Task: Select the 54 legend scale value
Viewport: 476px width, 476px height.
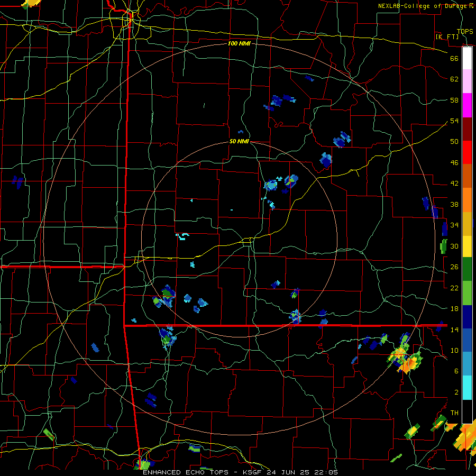Action: pyautogui.click(x=454, y=121)
